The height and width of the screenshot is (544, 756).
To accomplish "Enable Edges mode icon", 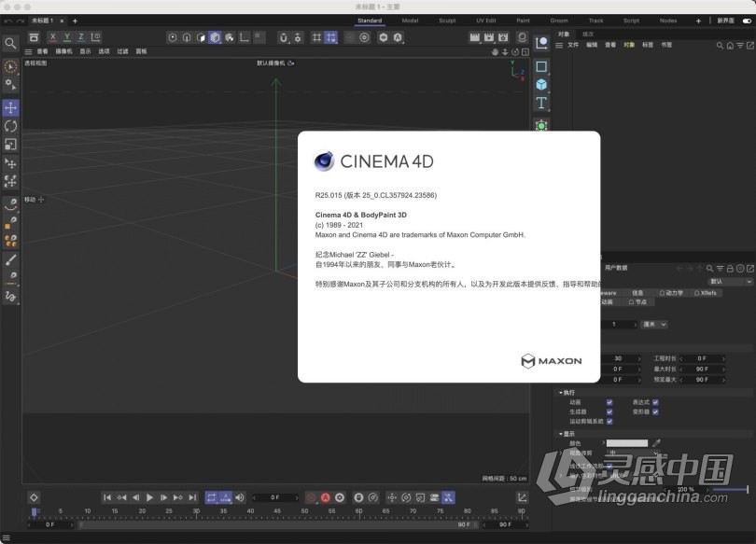I will (x=187, y=37).
